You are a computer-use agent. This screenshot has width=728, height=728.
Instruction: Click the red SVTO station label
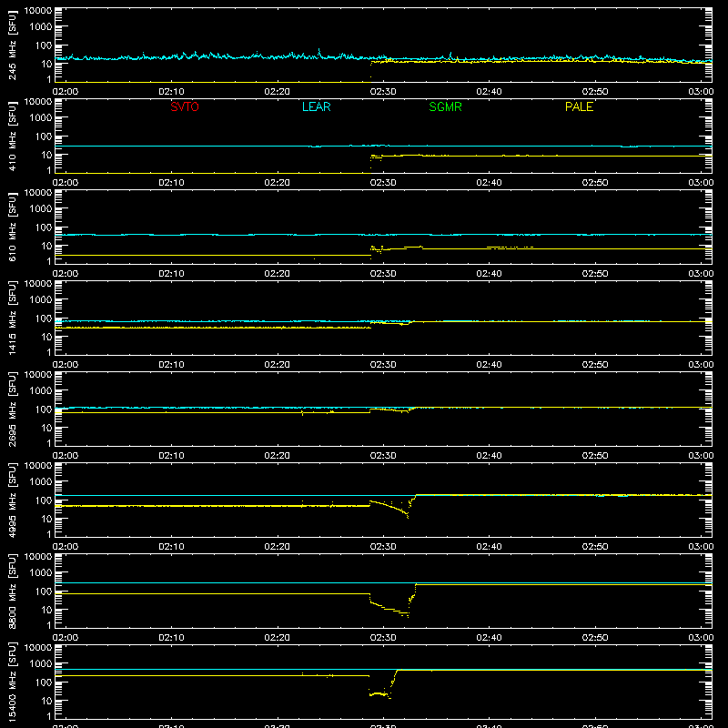(185, 106)
